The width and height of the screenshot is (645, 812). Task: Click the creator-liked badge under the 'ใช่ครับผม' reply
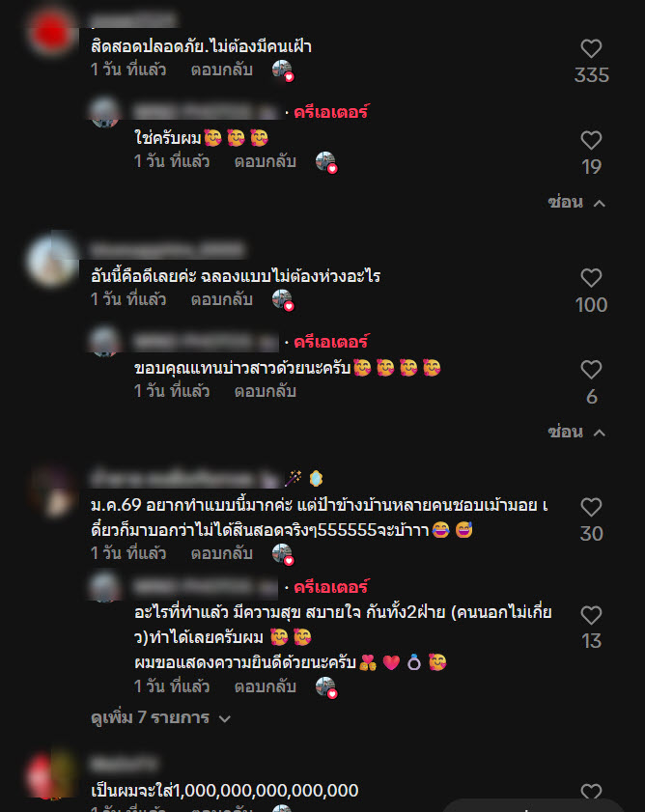[326, 162]
